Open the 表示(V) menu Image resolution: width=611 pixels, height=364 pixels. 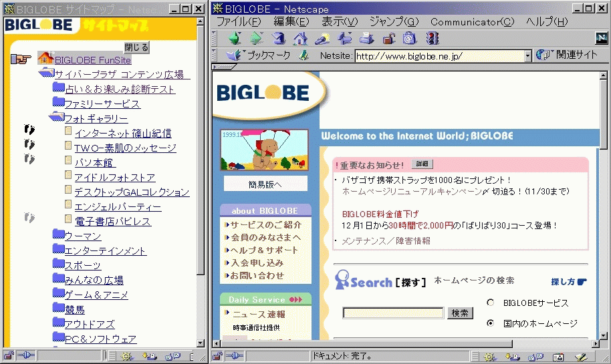(340, 22)
